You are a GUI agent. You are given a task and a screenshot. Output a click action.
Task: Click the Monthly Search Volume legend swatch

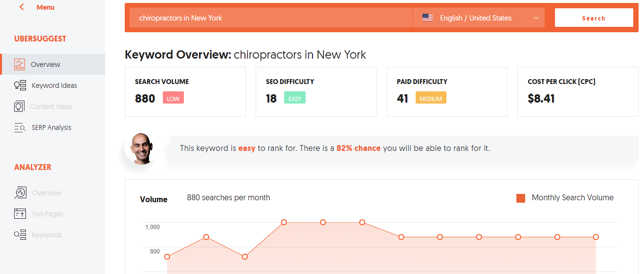[x=521, y=198]
